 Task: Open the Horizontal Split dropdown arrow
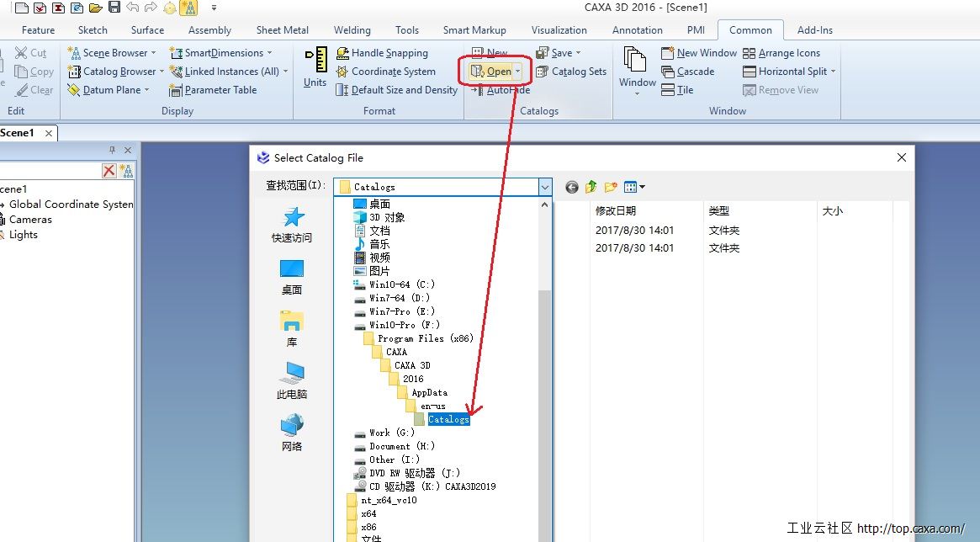click(833, 72)
